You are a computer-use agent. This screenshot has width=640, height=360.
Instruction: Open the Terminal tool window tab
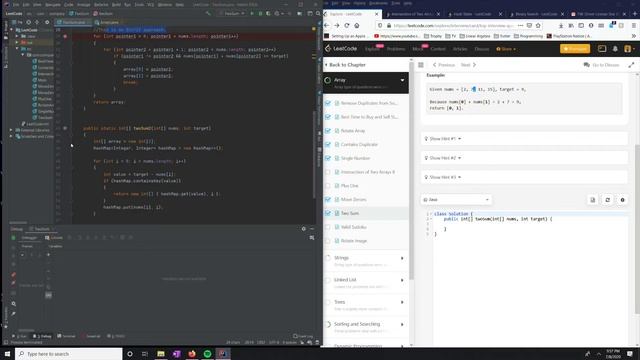[67, 336]
